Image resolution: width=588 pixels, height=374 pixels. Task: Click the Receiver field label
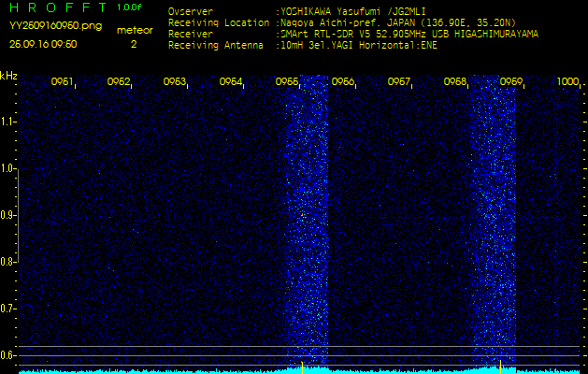(191, 35)
